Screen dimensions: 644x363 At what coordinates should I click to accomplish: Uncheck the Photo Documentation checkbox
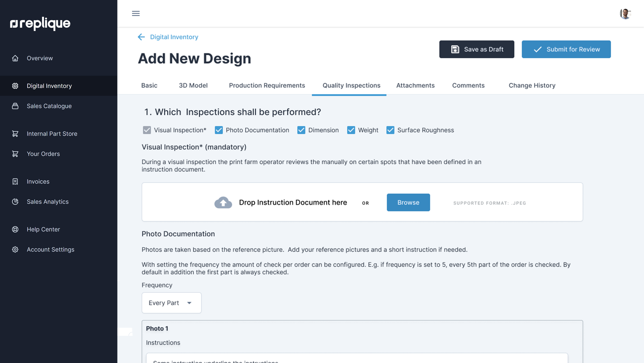(x=219, y=130)
